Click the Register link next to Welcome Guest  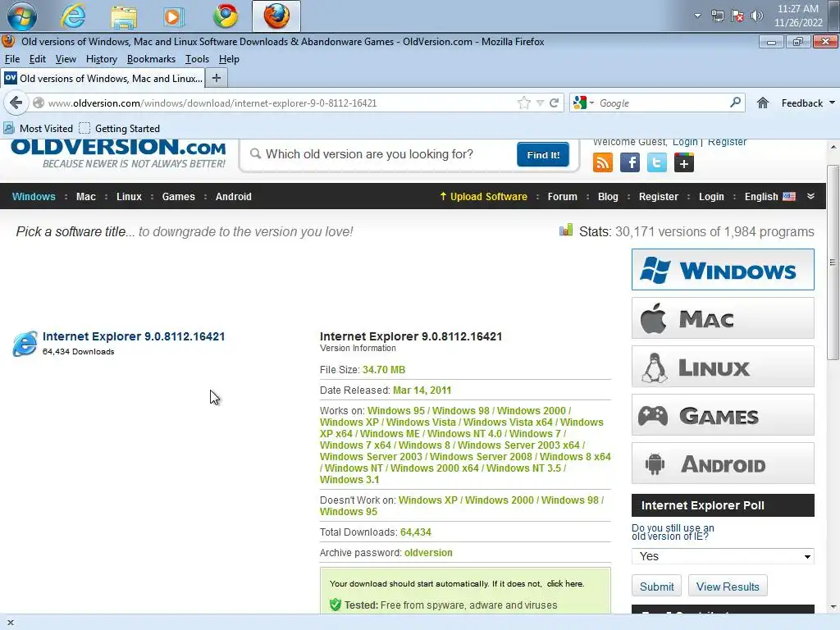coord(727,142)
